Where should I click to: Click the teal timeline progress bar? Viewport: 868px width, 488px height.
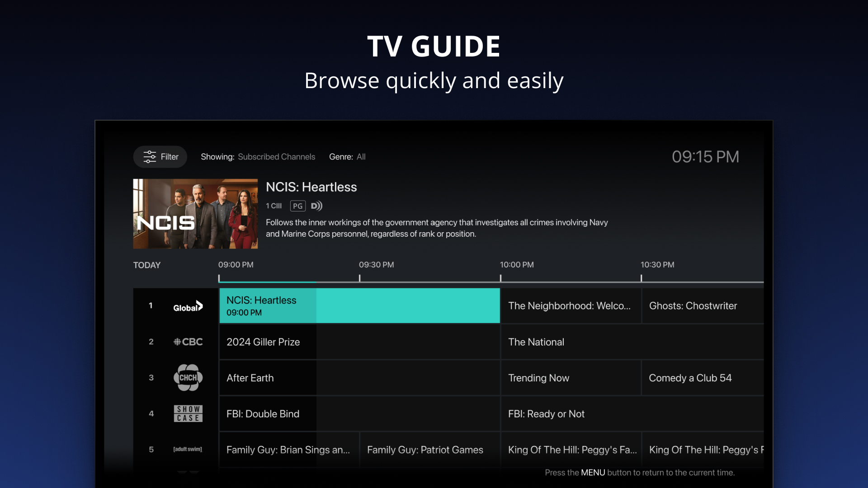[x=268, y=282]
